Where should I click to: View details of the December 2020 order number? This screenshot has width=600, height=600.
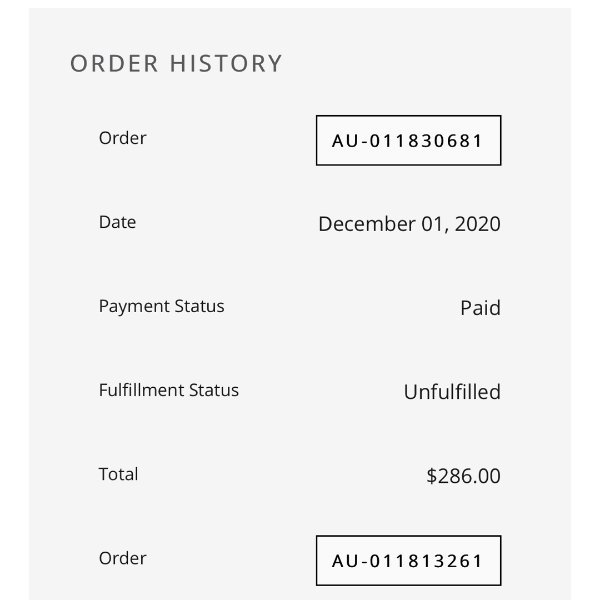pos(408,141)
